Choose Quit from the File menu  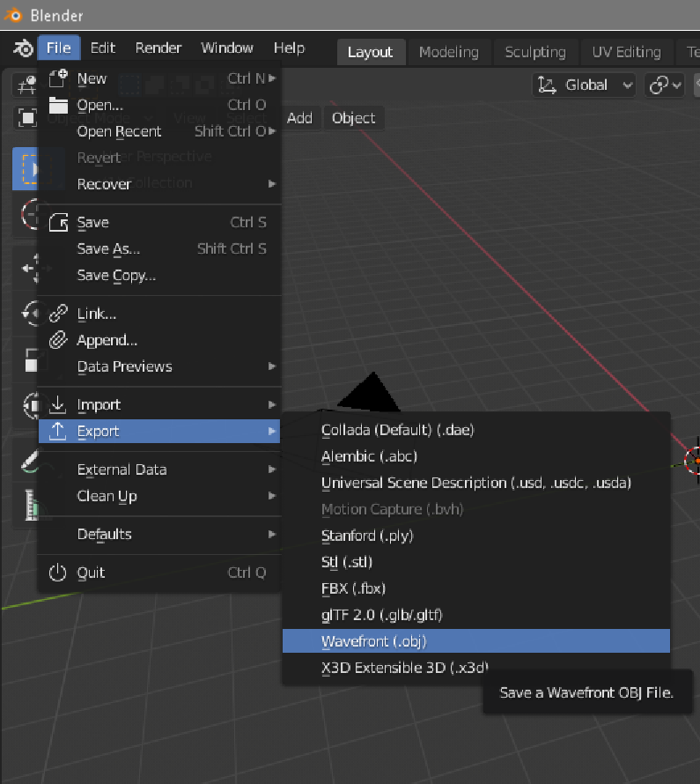click(159, 573)
